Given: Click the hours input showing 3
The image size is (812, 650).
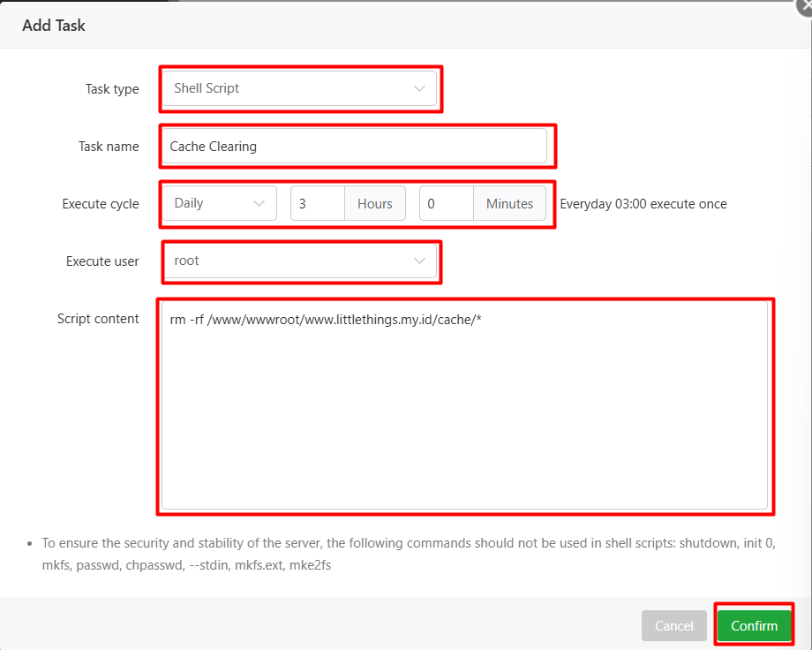Looking at the screenshot, I should (x=318, y=203).
